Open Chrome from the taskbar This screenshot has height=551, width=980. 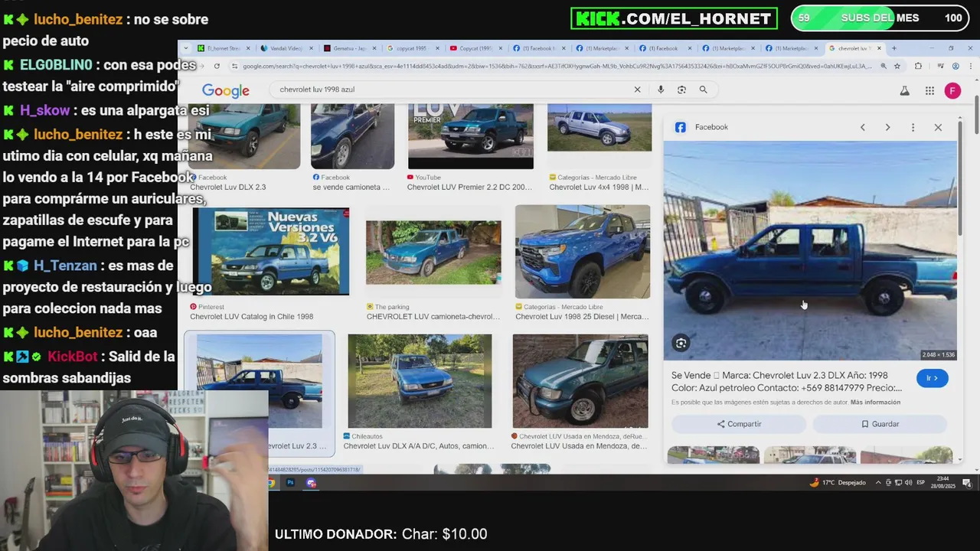click(271, 483)
